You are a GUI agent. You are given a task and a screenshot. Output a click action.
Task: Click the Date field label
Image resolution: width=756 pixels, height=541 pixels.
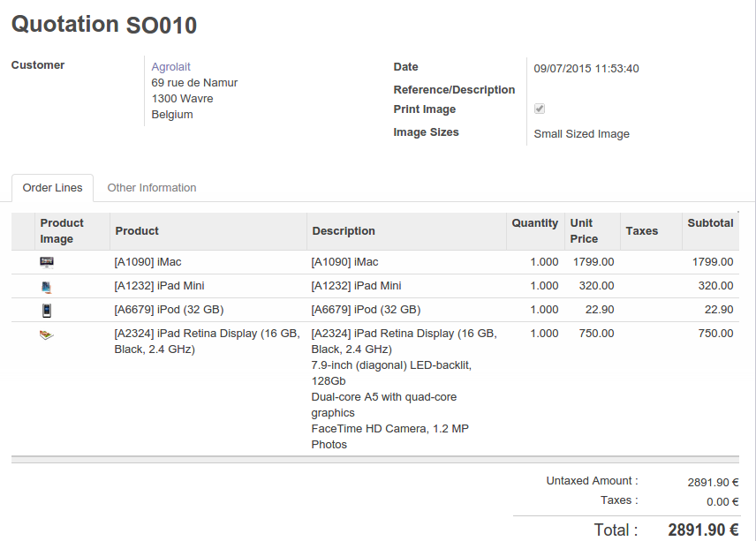click(406, 67)
